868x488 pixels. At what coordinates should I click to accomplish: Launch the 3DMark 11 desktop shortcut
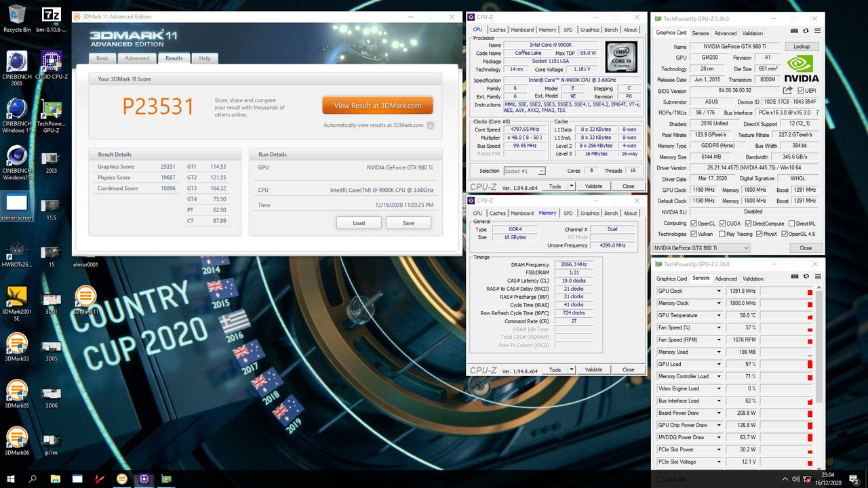click(85, 300)
